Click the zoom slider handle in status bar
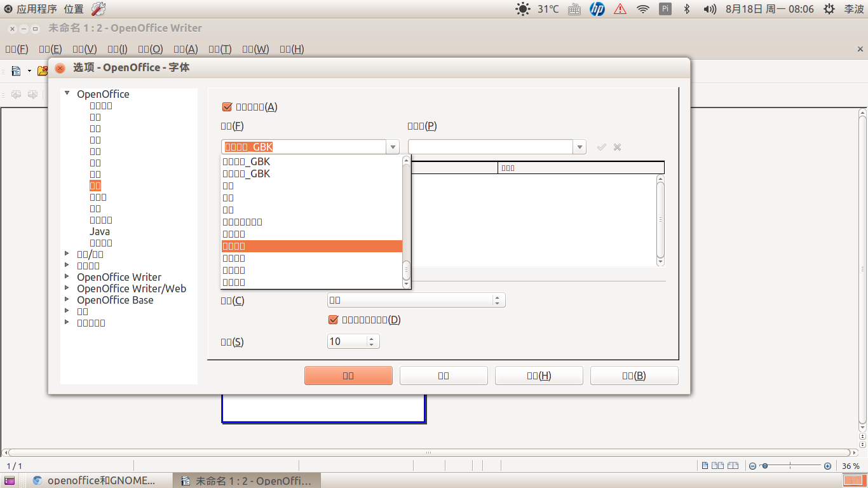 click(765, 466)
